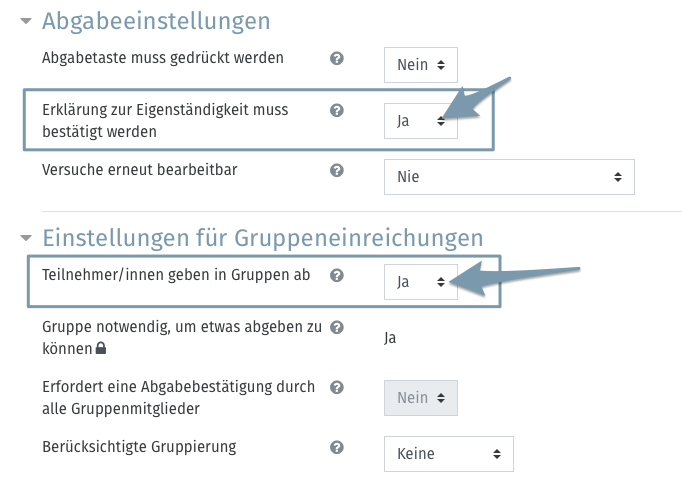Click the Abgabeeinstellungen heading
Viewport: 682px width, 486px height.
tap(156, 21)
